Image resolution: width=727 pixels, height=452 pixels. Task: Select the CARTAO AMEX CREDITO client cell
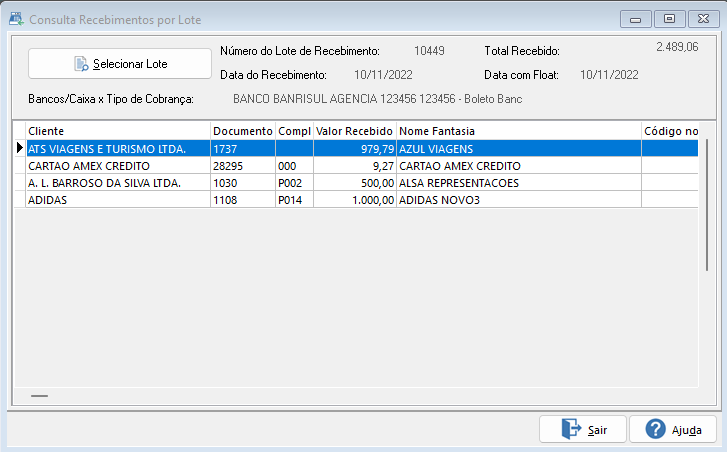118,166
